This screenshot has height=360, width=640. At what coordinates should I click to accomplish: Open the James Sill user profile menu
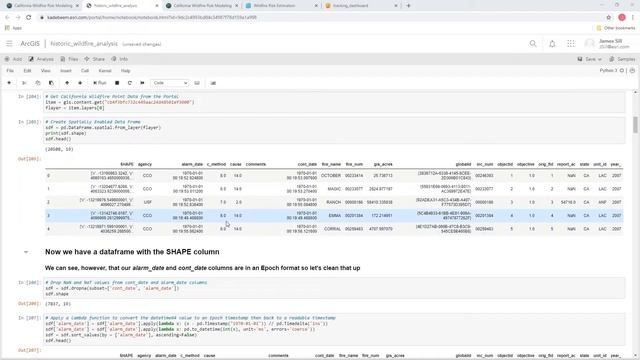(x=608, y=44)
